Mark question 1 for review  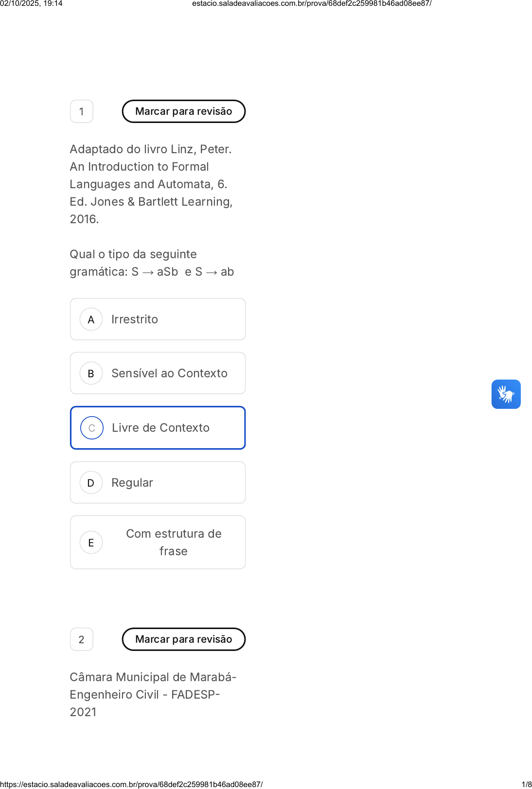click(183, 111)
